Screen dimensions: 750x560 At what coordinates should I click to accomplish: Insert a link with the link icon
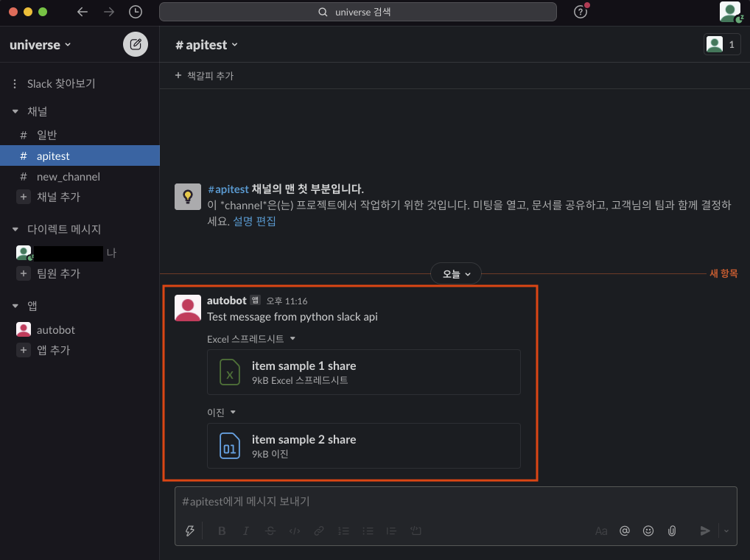(319, 531)
